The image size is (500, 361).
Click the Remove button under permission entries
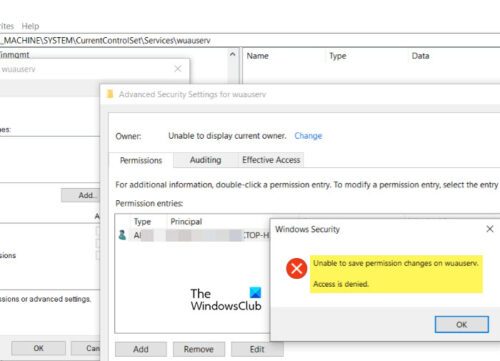click(199, 349)
